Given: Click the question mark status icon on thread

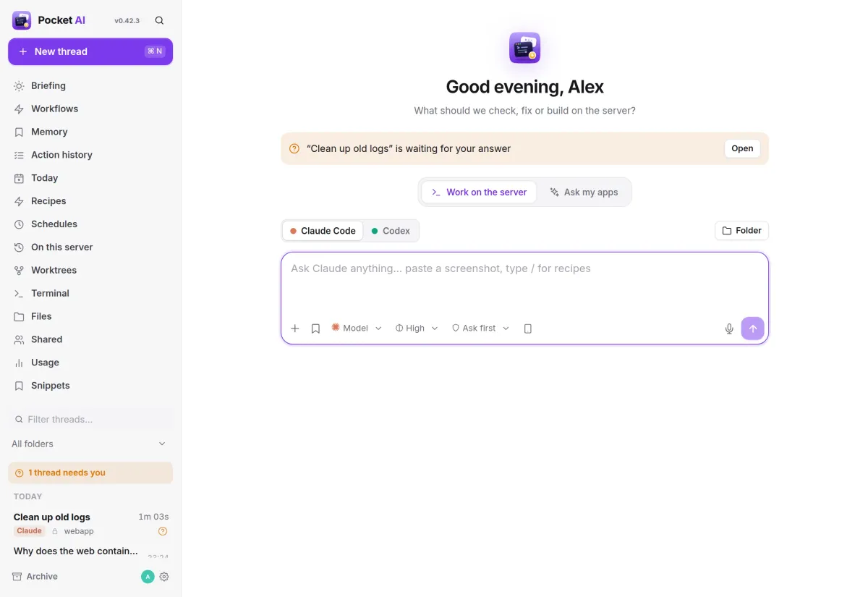Looking at the screenshot, I should (163, 531).
